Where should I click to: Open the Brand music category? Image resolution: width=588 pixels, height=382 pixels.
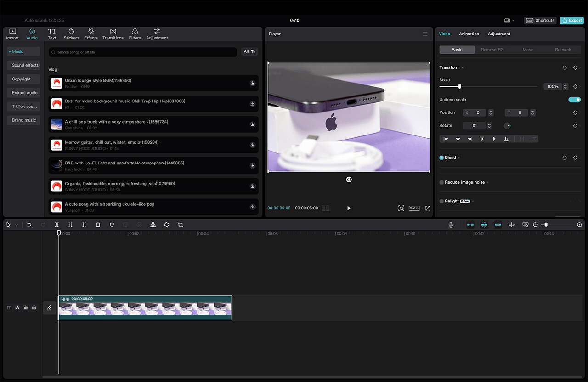tap(24, 120)
